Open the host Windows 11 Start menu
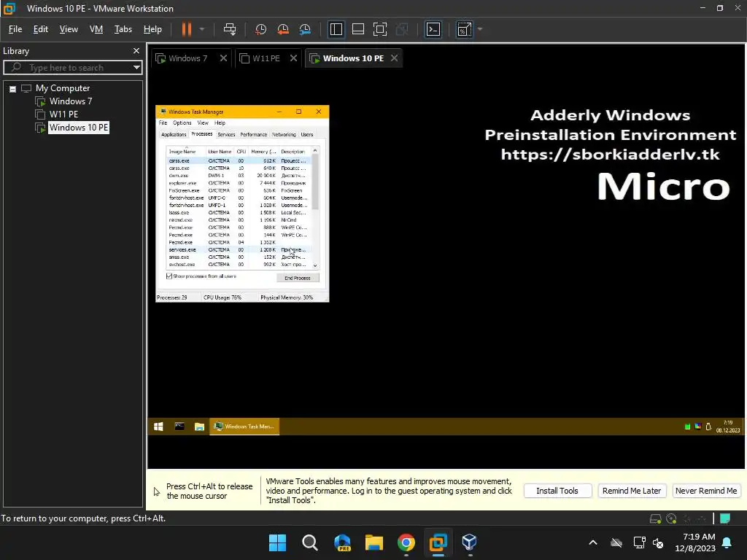 (x=277, y=542)
